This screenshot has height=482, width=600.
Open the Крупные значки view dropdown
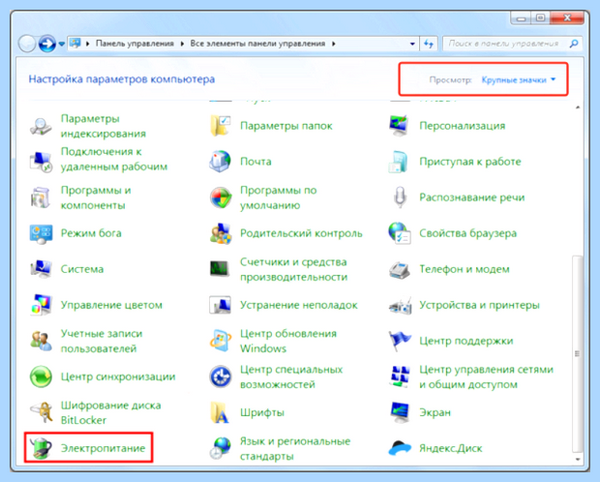tap(518, 80)
